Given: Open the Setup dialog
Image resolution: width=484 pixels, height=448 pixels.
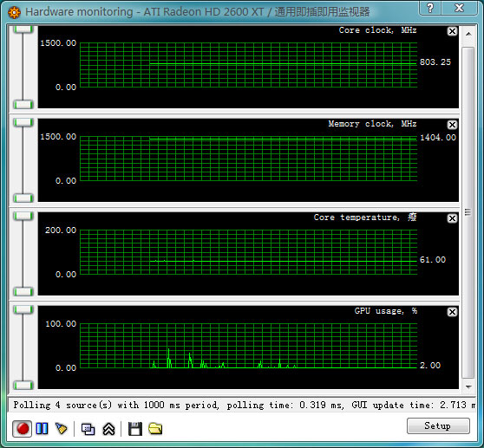Looking at the screenshot, I should click(x=438, y=425).
